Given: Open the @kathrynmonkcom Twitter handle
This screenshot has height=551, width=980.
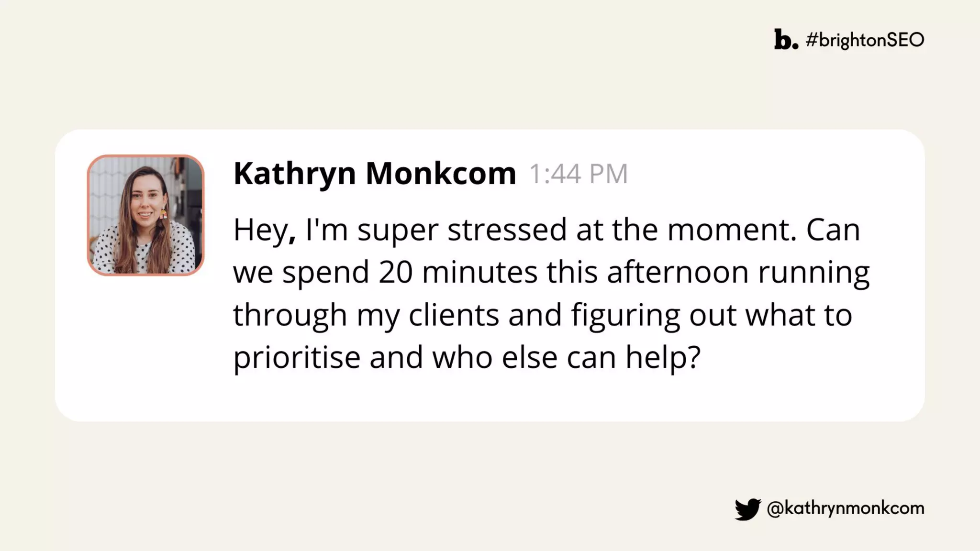Looking at the screenshot, I should pos(845,508).
